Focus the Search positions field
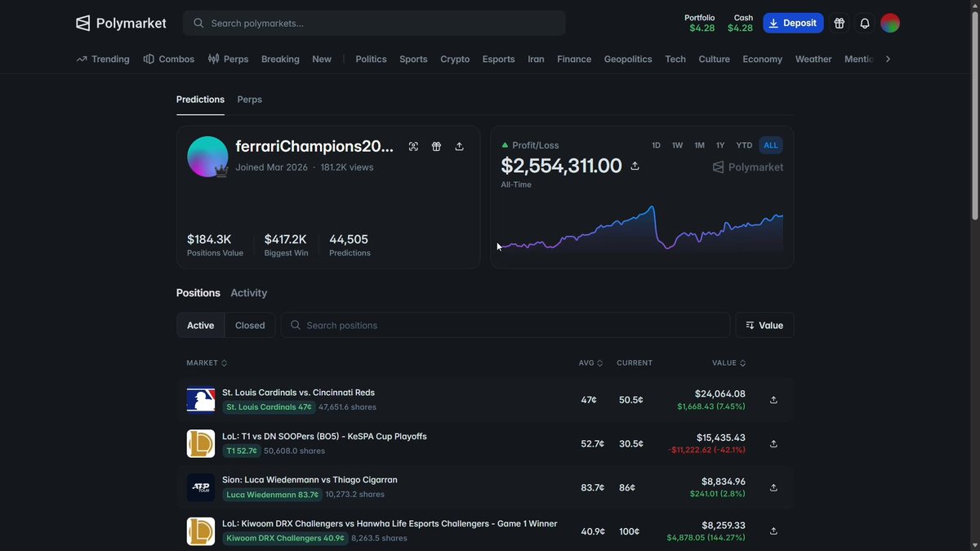Screen dimensions: 980x551 click(x=506, y=325)
